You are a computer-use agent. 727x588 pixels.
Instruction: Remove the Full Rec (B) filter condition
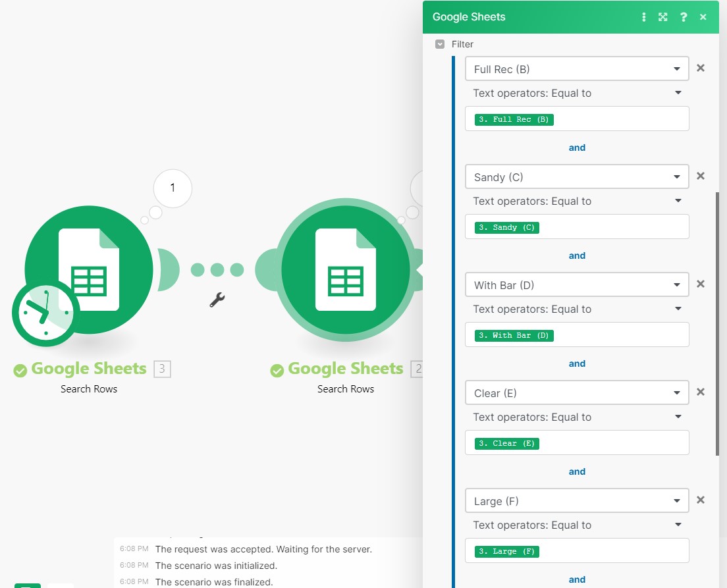(701, 68)
